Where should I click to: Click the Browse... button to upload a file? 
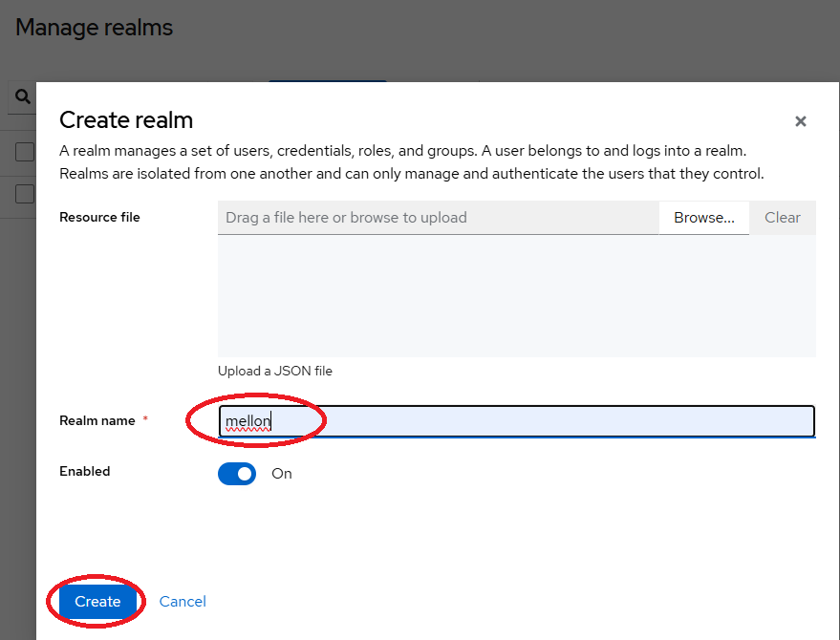pyautogui.click(x=704, y=218)
